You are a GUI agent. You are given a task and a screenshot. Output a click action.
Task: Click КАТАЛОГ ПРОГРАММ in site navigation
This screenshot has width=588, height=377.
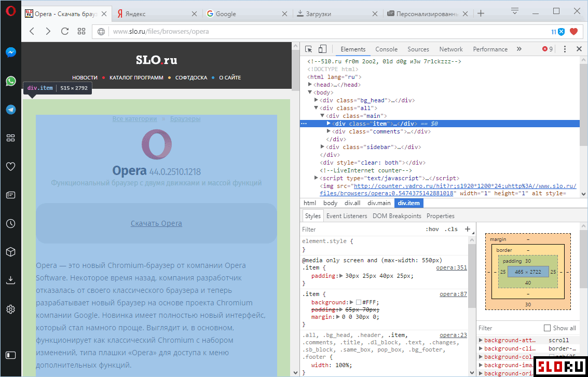click(136, 78)
